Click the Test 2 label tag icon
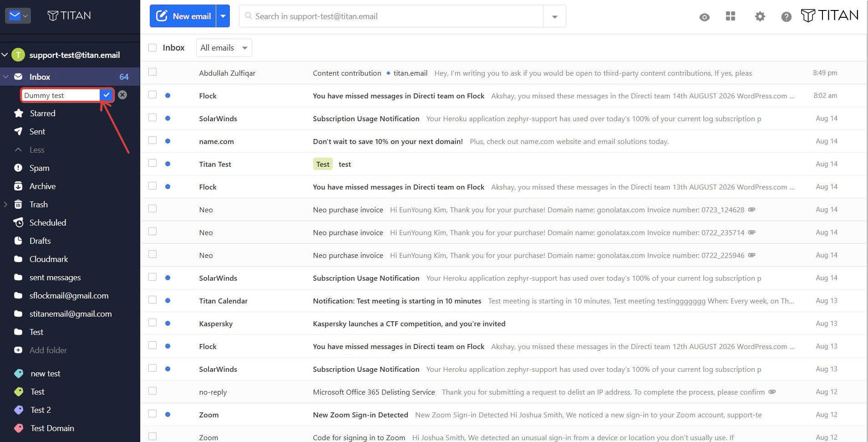The width and height of the screenshot is (868, 442). pyautogui.click(x=19, y=410)
